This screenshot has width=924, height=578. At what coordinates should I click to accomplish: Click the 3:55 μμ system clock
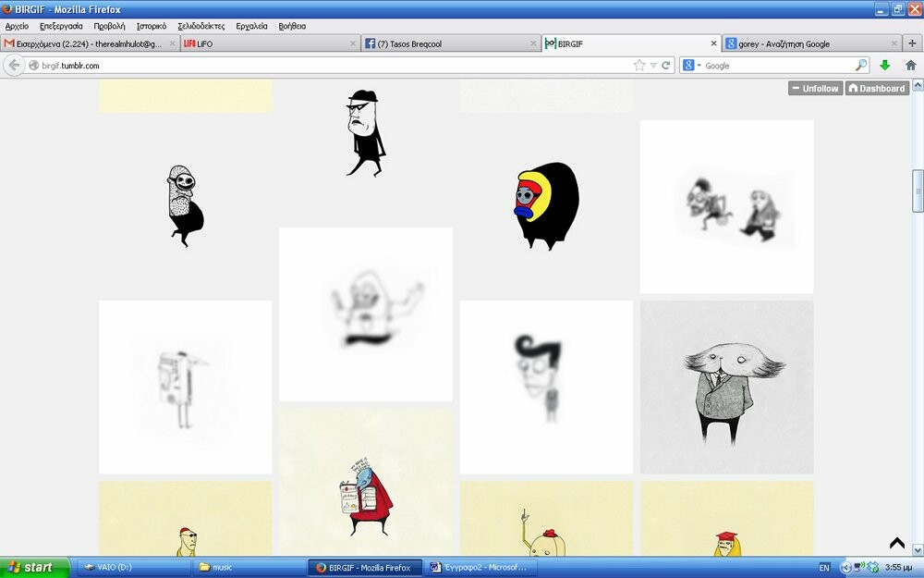coord(899,568)
